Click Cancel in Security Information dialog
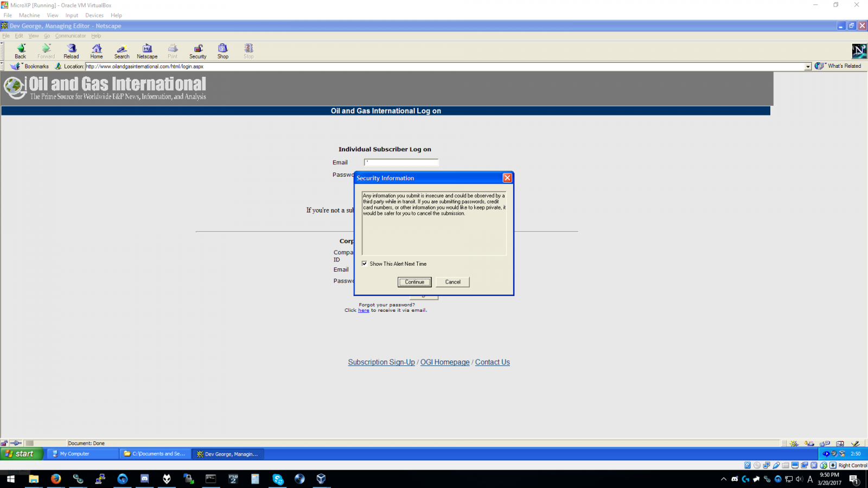 [x=453, y=282]
